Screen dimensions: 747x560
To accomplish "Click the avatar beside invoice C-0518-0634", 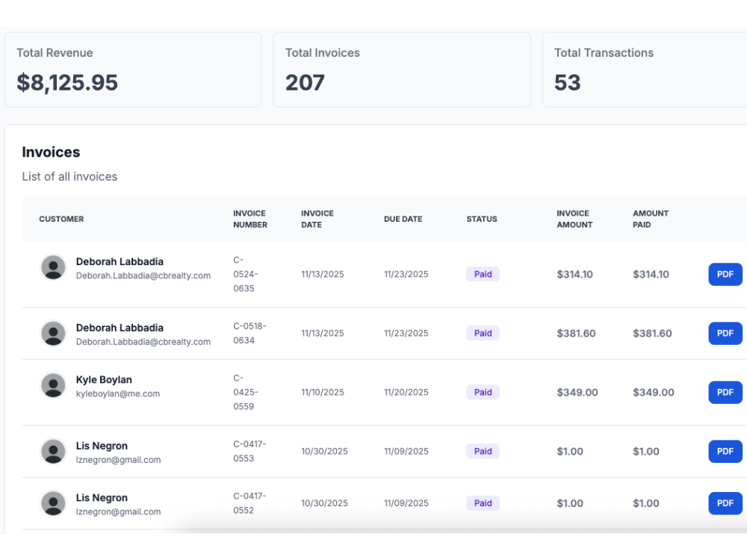I will 53,333.
